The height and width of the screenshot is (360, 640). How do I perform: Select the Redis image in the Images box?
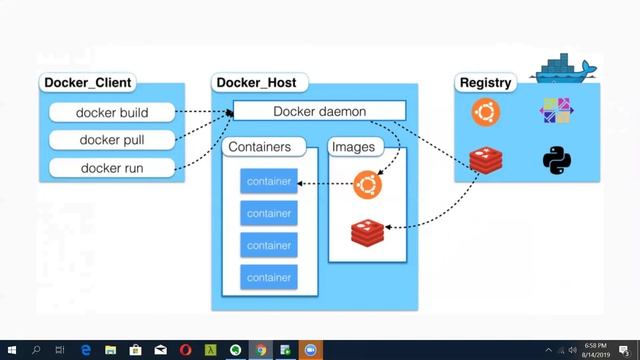click(367, 233)
